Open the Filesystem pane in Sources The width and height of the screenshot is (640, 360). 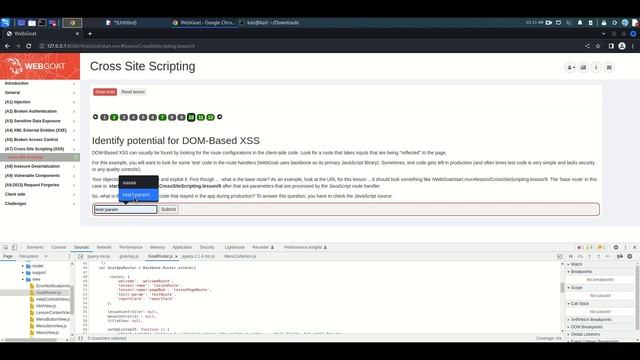tap(29, 256)
